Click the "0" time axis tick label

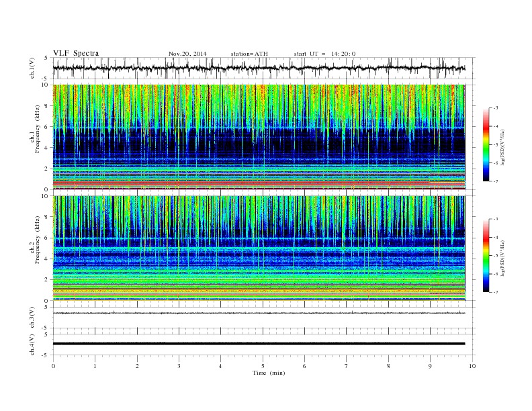click(53, 366)
